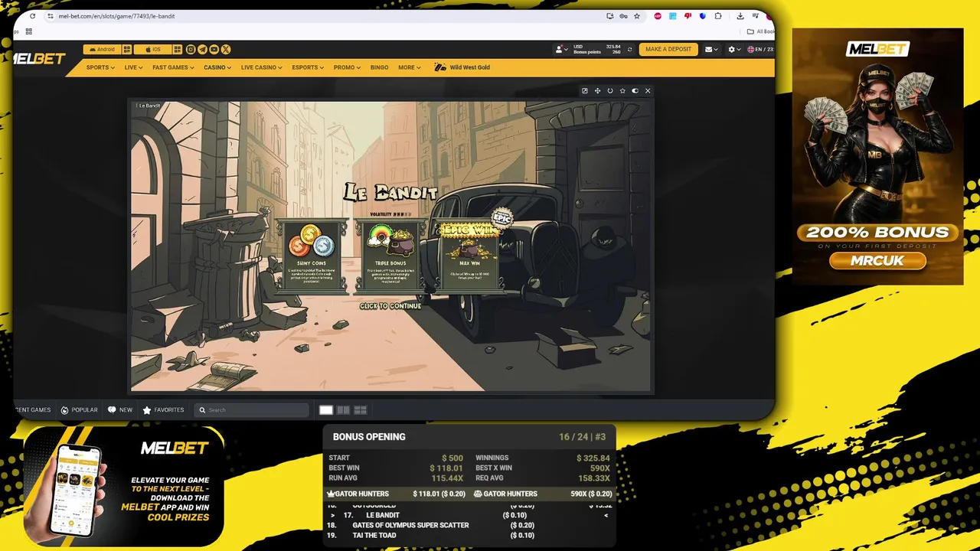This screenshot has width=980, height=551.
Task: Click the move game window icon
Action: click(598, 90)
